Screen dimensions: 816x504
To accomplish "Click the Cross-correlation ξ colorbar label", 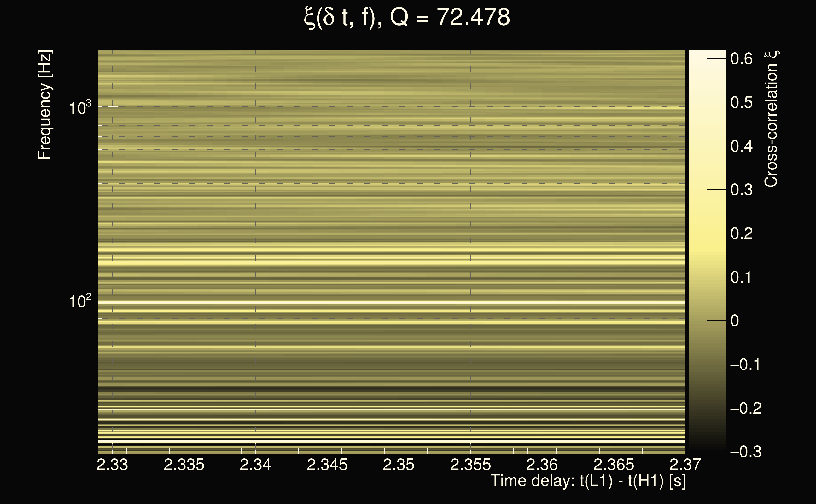I will (x=771, y=119).
